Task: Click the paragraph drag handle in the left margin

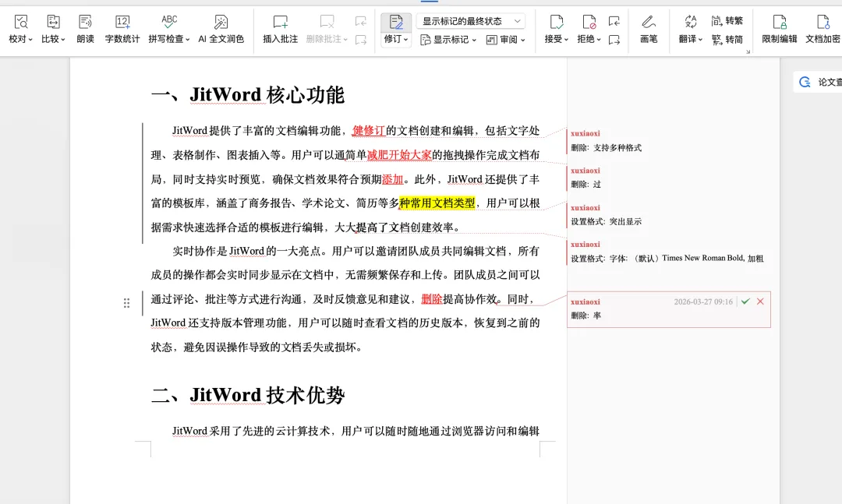Action: tap(127, 303)
